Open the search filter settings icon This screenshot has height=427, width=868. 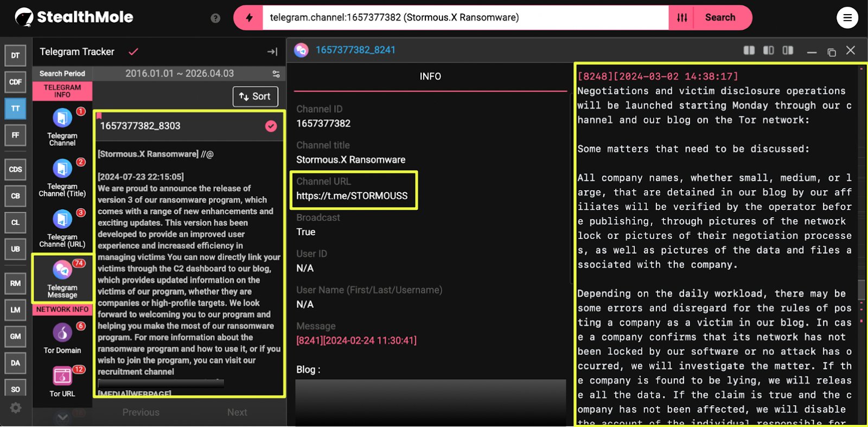pos(682,18)
